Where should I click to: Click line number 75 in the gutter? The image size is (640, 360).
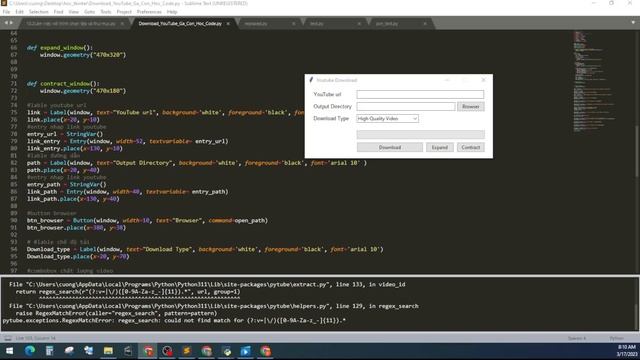(14, 112)
